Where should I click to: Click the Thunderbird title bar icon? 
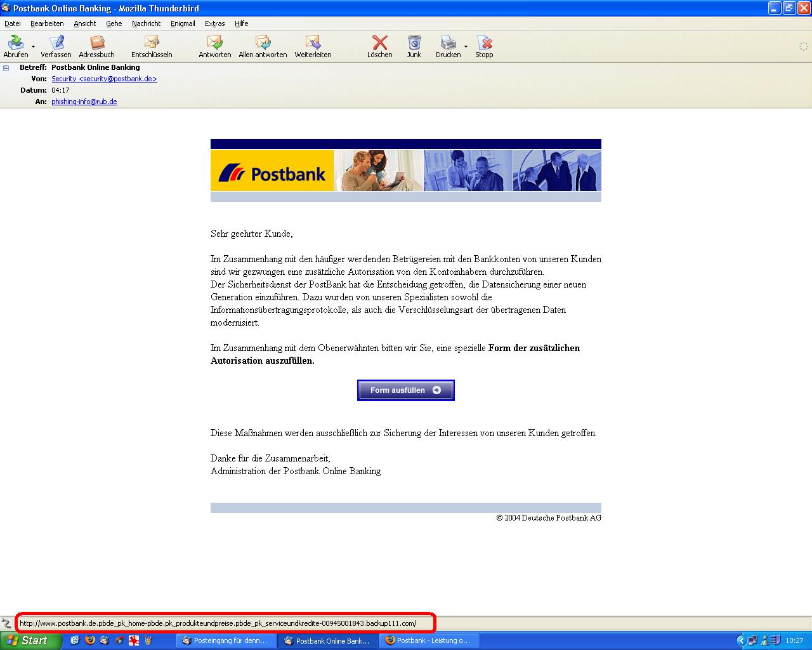click(x=6, y=8)
